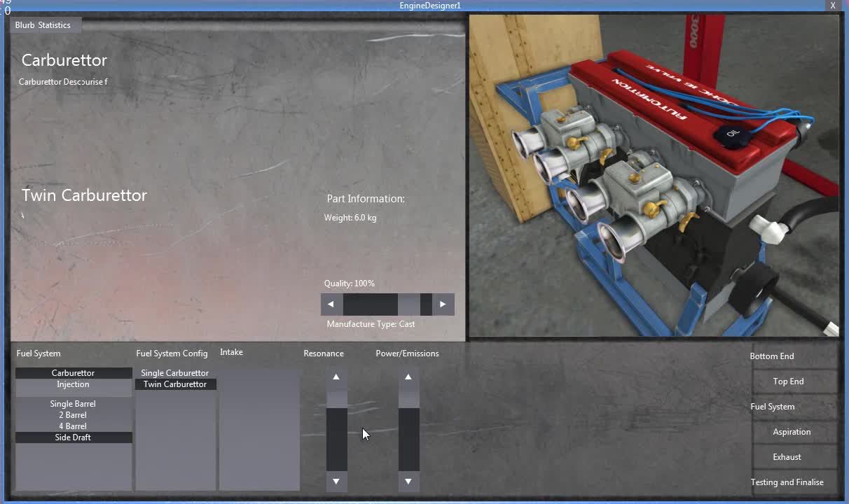This screenshot has width=849, height=504.
Task: Switch to the Statistics tab
Action: click(x=54, y=24)
